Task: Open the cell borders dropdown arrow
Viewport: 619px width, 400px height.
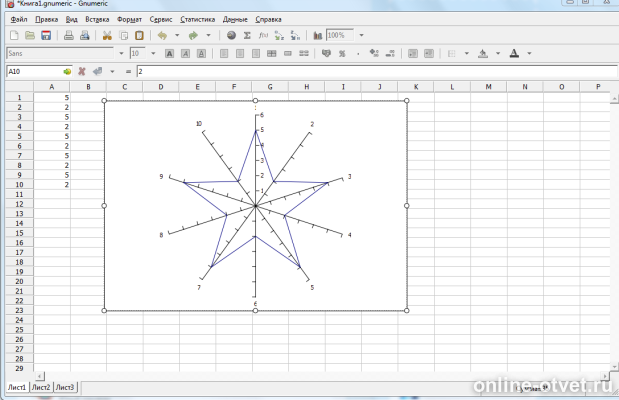Action: (467, 53)
